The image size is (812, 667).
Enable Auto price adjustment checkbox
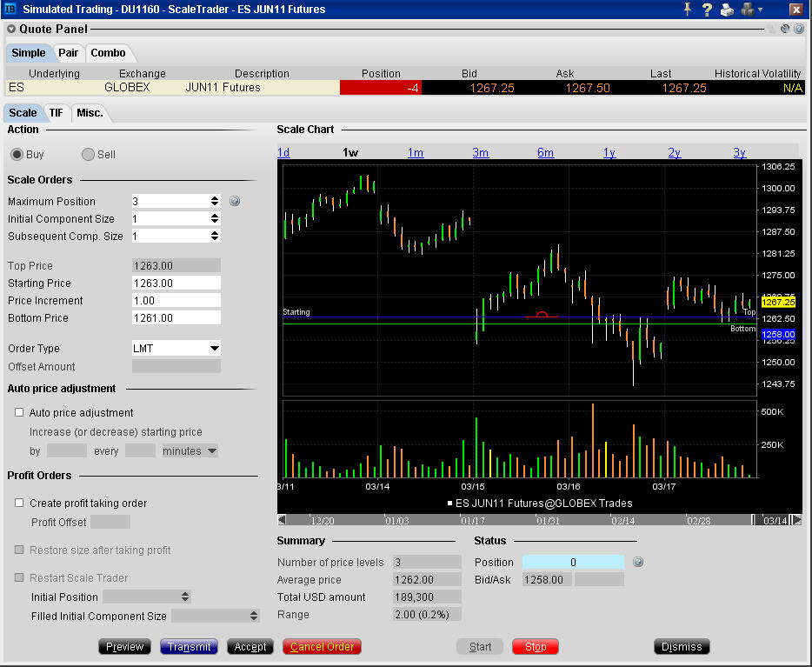tap(19, 412)
